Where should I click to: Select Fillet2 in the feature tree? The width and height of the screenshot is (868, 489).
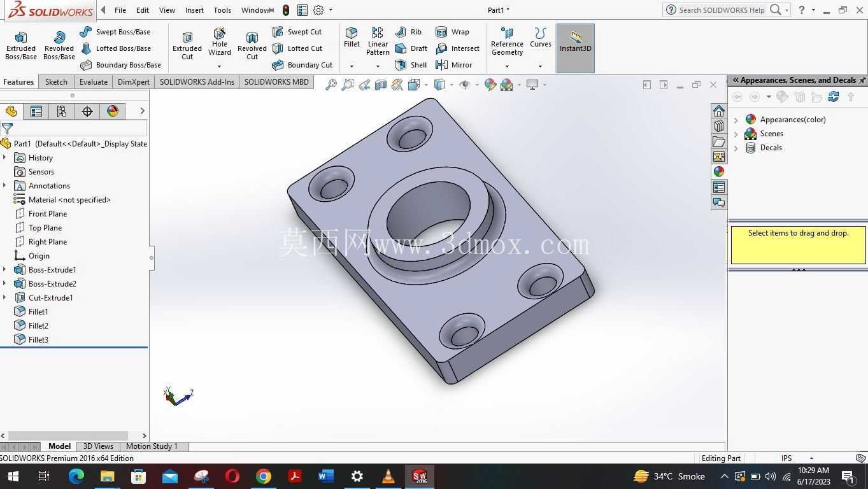[38, 326]
